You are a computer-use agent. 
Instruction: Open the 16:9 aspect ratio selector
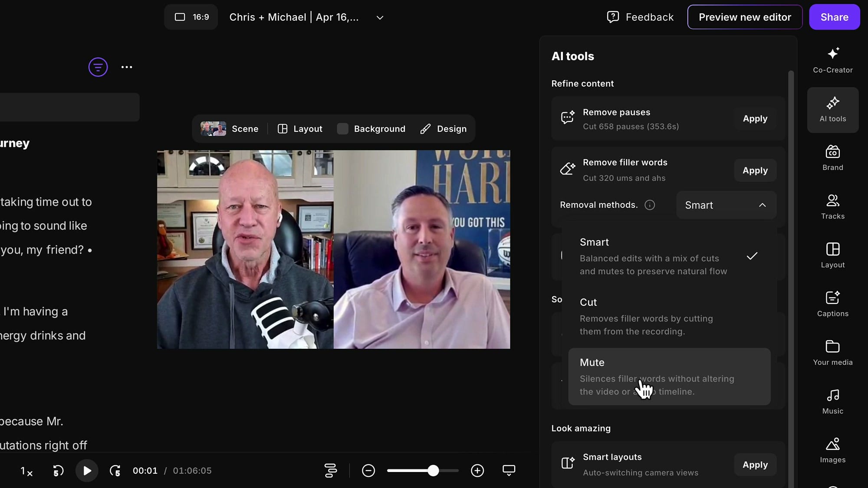(191, 17)
